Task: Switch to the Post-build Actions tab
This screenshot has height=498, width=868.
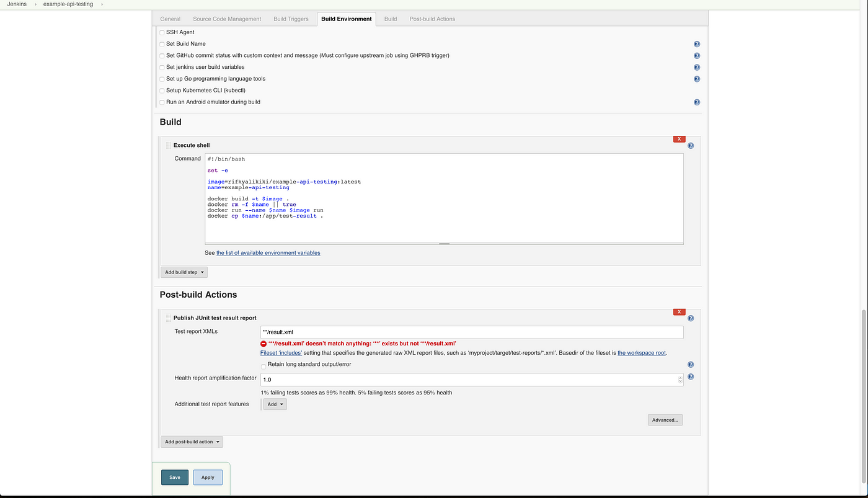Action: 432,19
